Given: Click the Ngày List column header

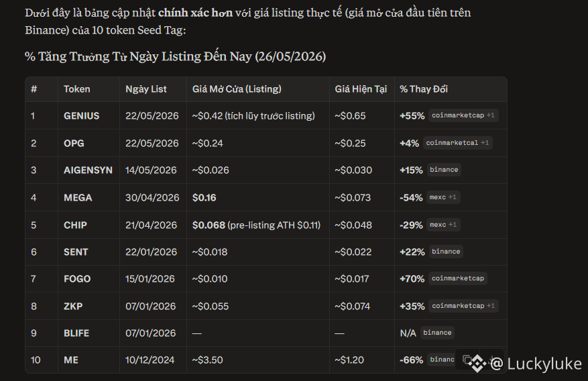Looking at the screenshot, I should pyautogui.click(x=146, y=89).
